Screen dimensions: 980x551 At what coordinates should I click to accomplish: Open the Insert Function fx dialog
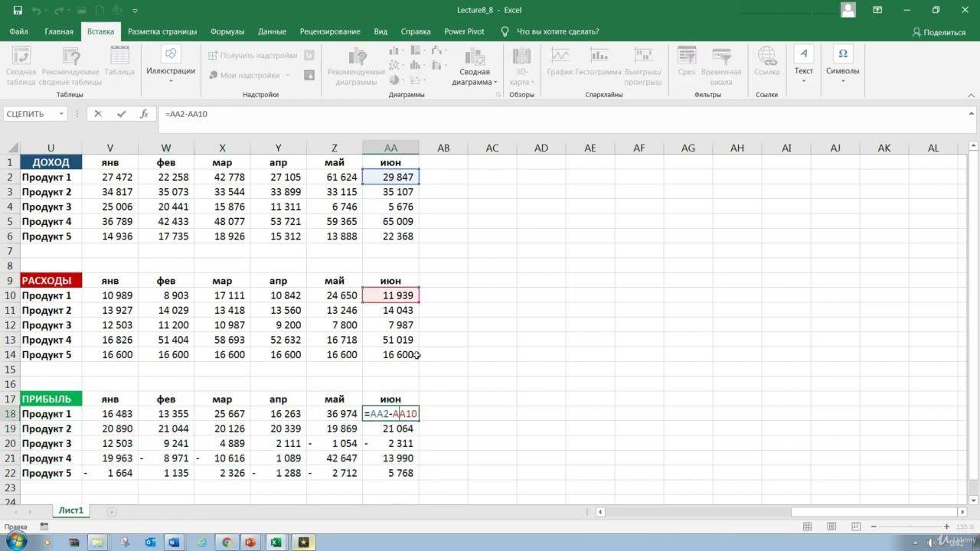click(144, 114)
